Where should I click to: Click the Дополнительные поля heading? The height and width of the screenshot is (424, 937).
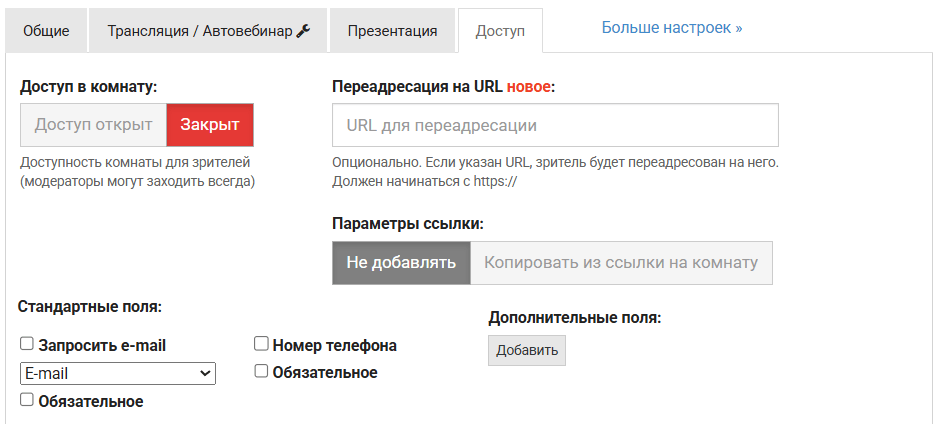575,318
